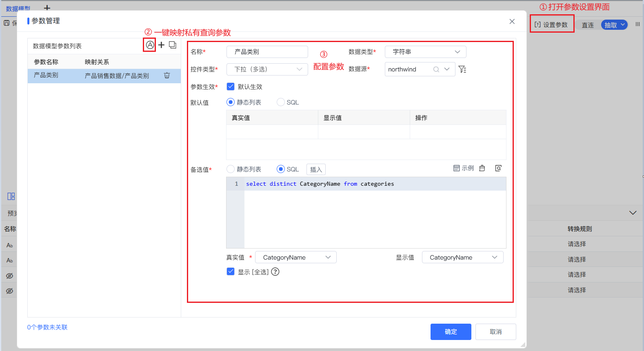The image size is (644, 351).
Task: Click third 请选择 conversion rule
Action: [x=577, y=275]
